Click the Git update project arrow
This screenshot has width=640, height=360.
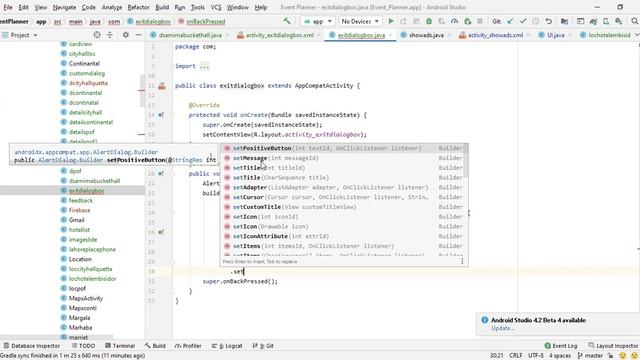[x=510, y=21]
